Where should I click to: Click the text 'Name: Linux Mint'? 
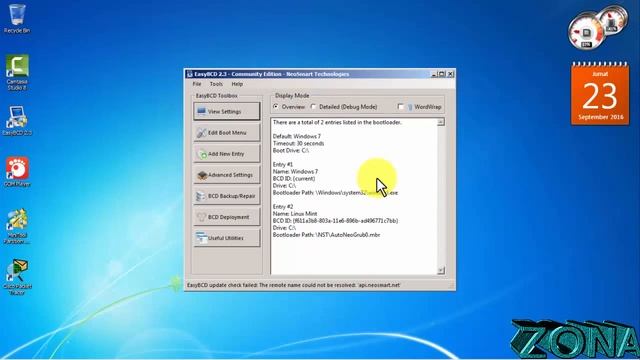[295, 213]
